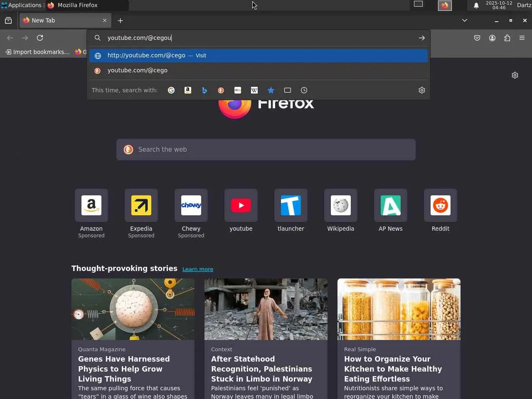Viewport: 532px width, 399px height.
Task: Open the Save to Pocket button
Action: tap(477, 38)
